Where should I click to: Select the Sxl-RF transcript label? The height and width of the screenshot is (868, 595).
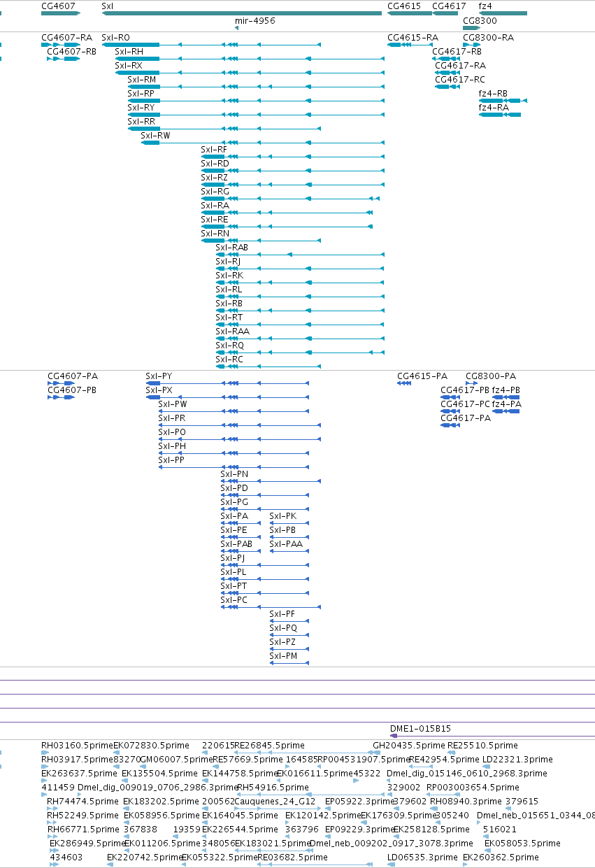(x=214, y=149)
